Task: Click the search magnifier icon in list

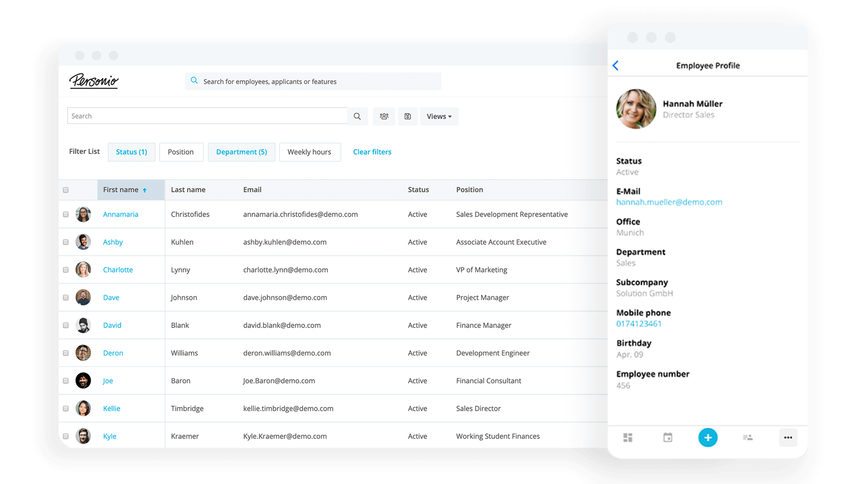Action: pos(358,116)
